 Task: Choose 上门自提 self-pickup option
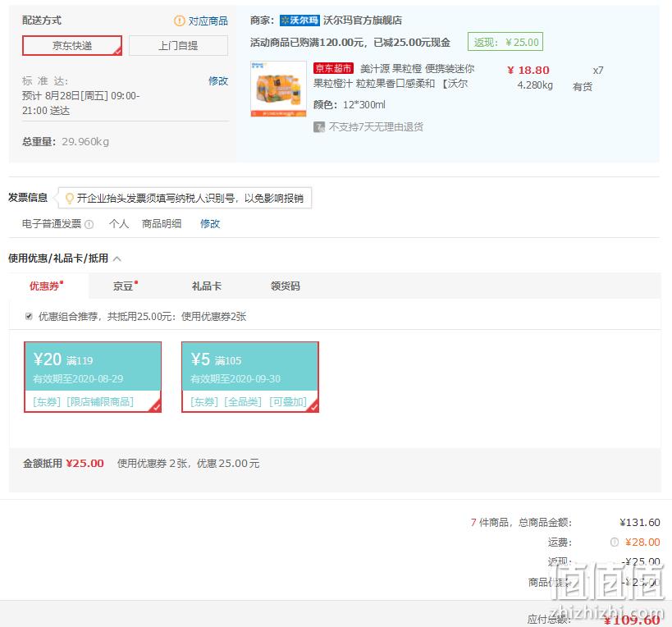click(178, 45)
